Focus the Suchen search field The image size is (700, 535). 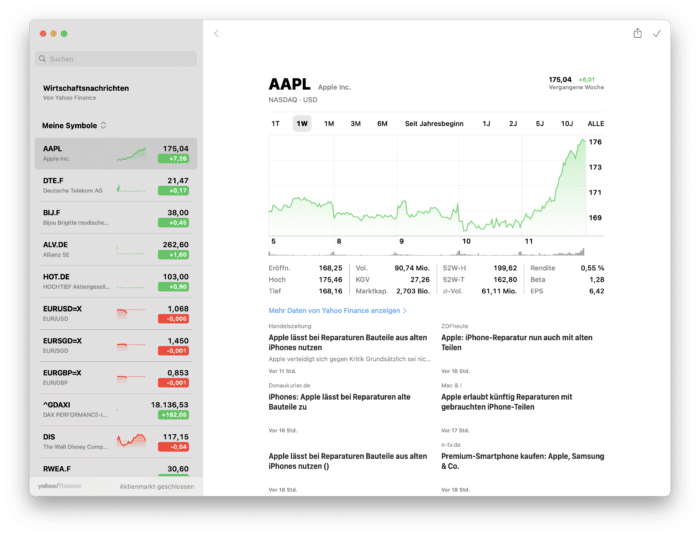[x=116, y=59]
